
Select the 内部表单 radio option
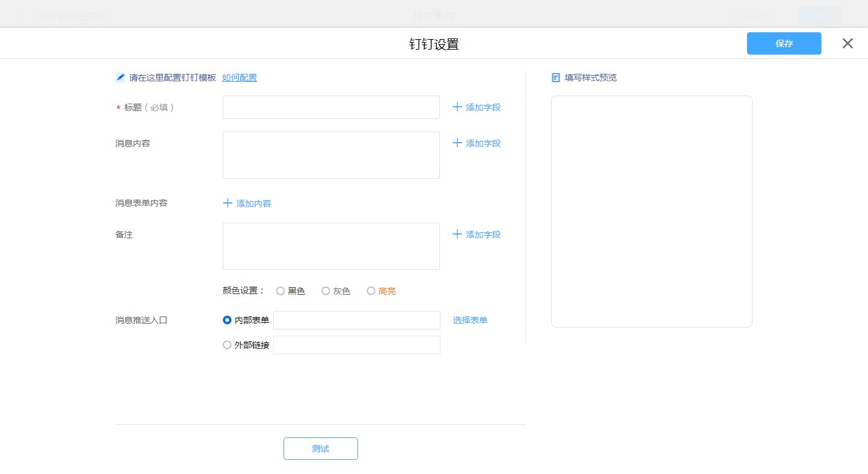tap(227, 320)
